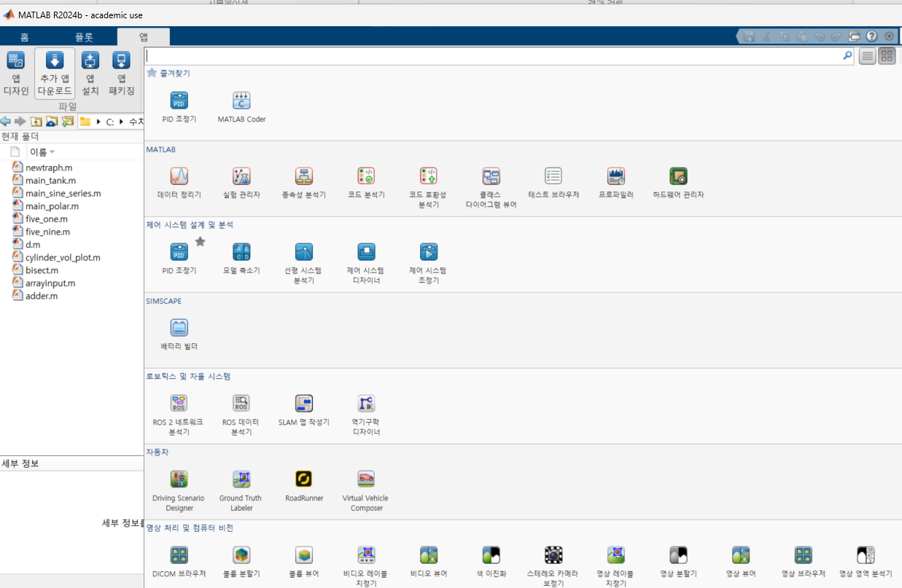This screenshot has width=902, height=588.
Task: Click the 추가 앱 다운로드 button
Action: point(55,74)
